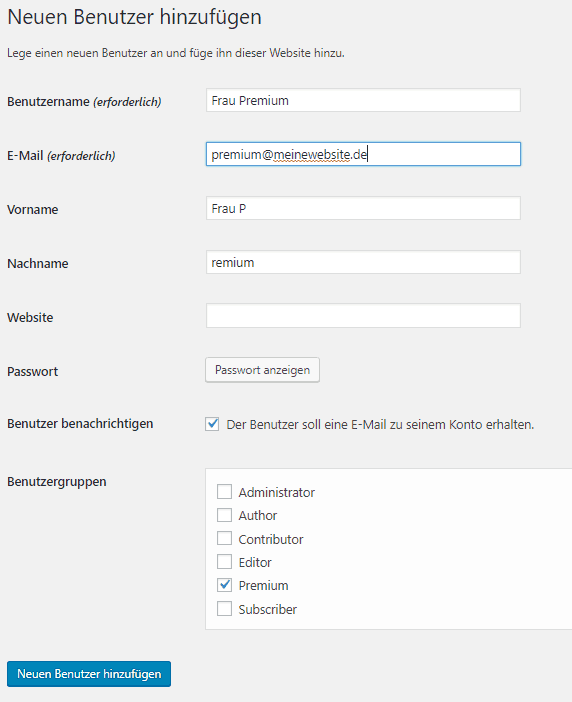Click the E-Mail (erforderlich) label
The height and width of the screenshot is (702, 572).
[x=61, y=156]
